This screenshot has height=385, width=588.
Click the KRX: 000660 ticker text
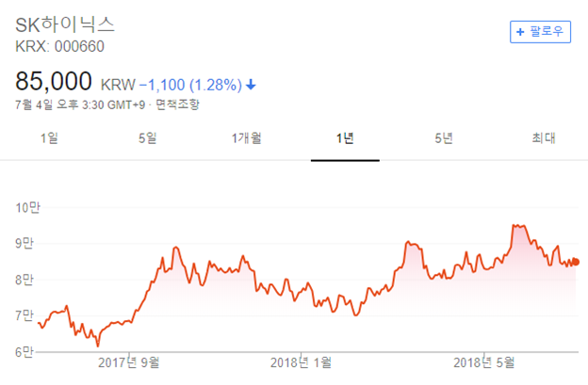tap(59, 47)
